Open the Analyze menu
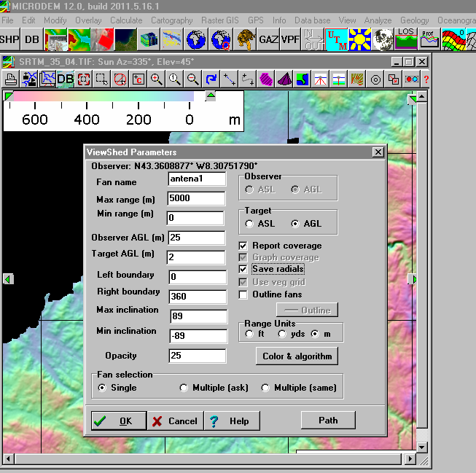This screenshot has height=473, width=476. pyautogui.click(x=378, y=20)
